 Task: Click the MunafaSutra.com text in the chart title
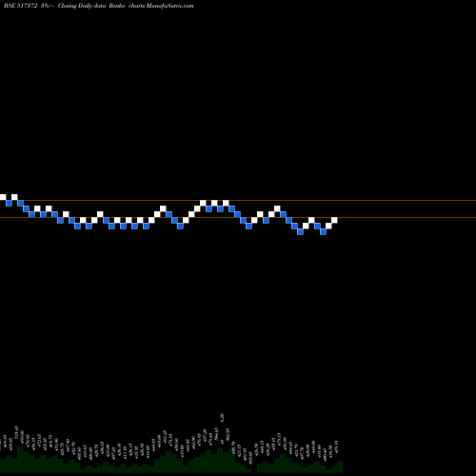pyautogui.click(x=170, y=6)
